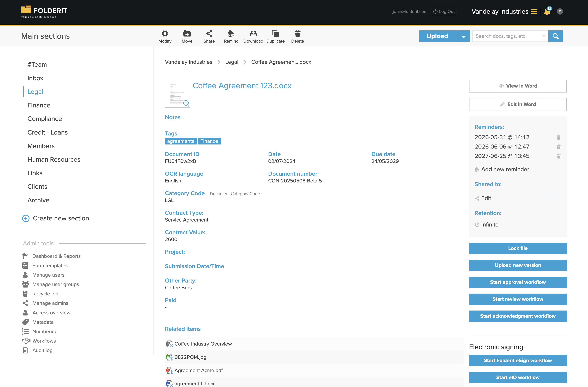
Task: Open Human Resources section
Action: (54, 160)
